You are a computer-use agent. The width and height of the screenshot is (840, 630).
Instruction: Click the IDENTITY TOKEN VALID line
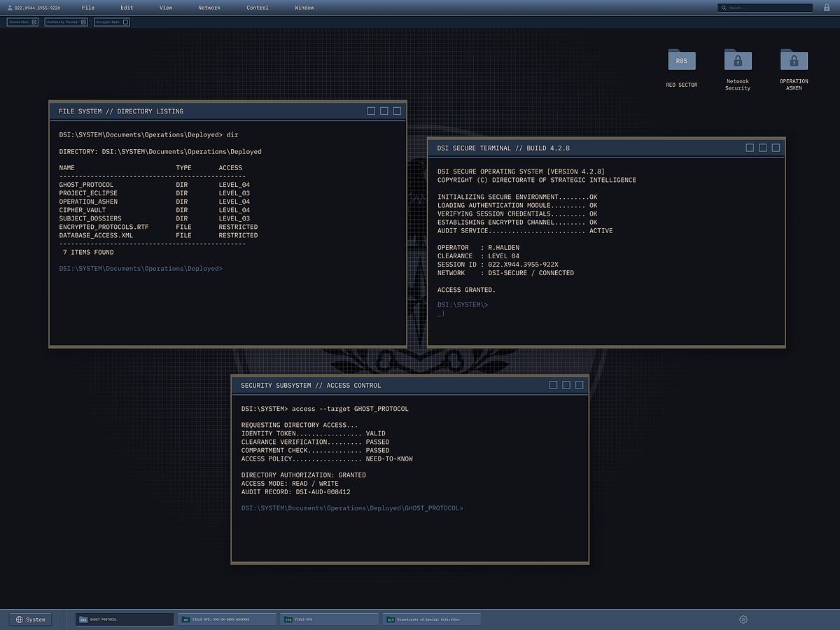[313, 434]
